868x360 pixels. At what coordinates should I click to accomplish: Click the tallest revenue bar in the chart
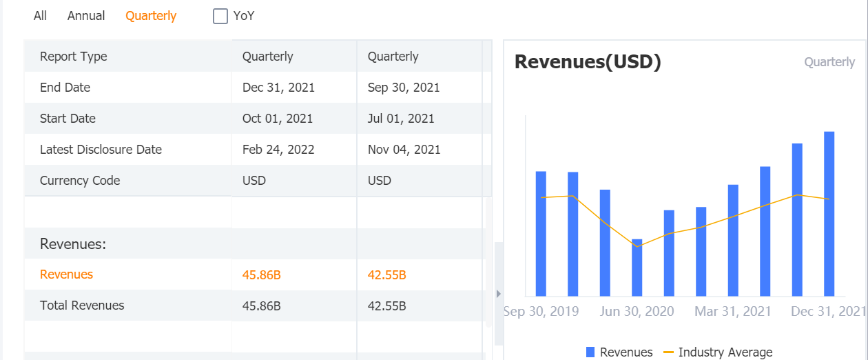(829, 214)
